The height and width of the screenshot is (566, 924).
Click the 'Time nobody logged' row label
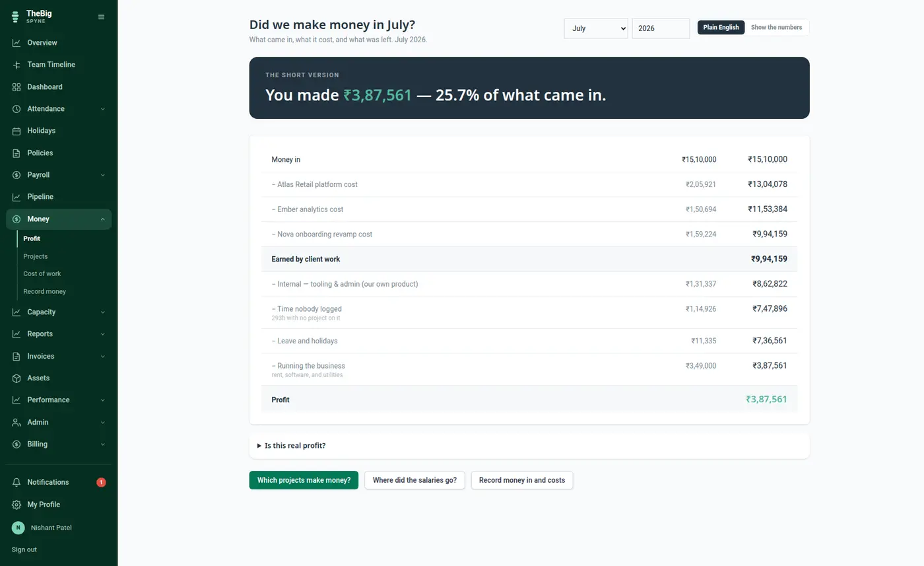point(306,309)
